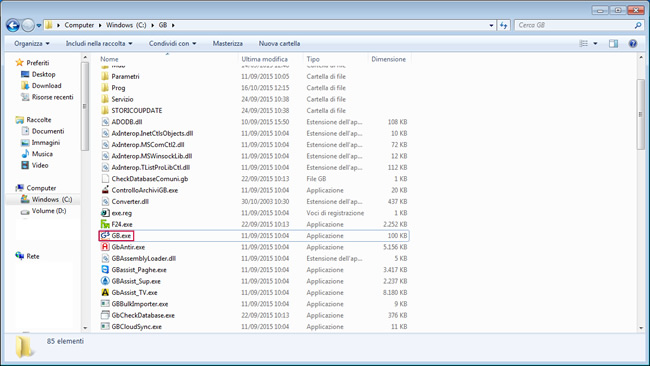The image size is (650, 366).
Task: Click into the Cerca GB search box
Action: pyautogui.click(x=574, y=25)
